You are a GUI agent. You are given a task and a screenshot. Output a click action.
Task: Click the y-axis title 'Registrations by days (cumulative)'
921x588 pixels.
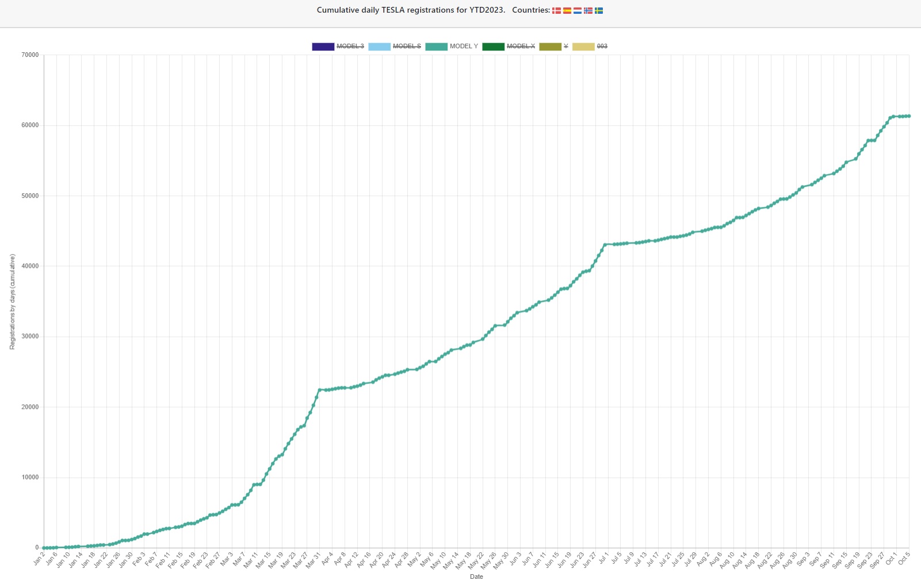pyautogui.click(x=12, y=302)
